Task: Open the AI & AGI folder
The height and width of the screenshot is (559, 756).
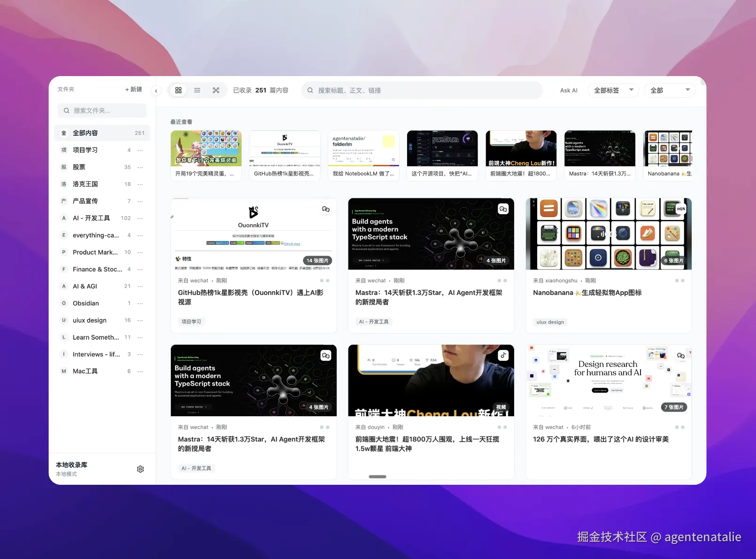Action: 102,286
